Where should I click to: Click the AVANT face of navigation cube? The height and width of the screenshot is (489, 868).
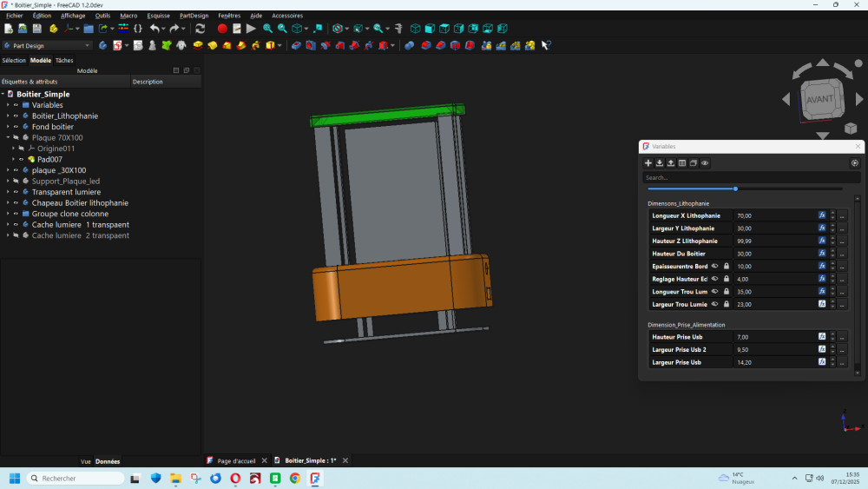[819, 98]
